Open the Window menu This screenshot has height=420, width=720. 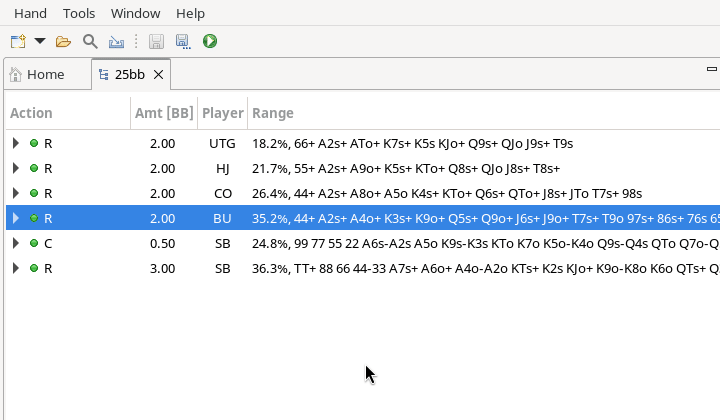click(135, 13)
